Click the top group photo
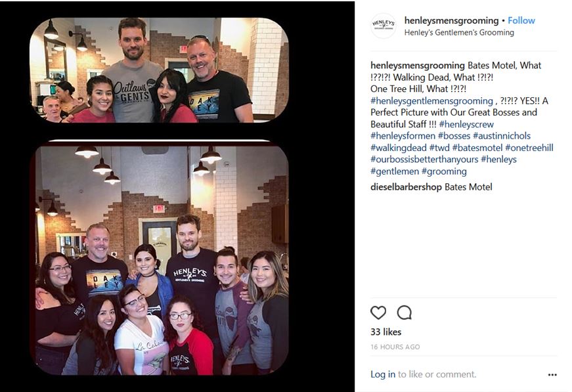 pos(159,70)
